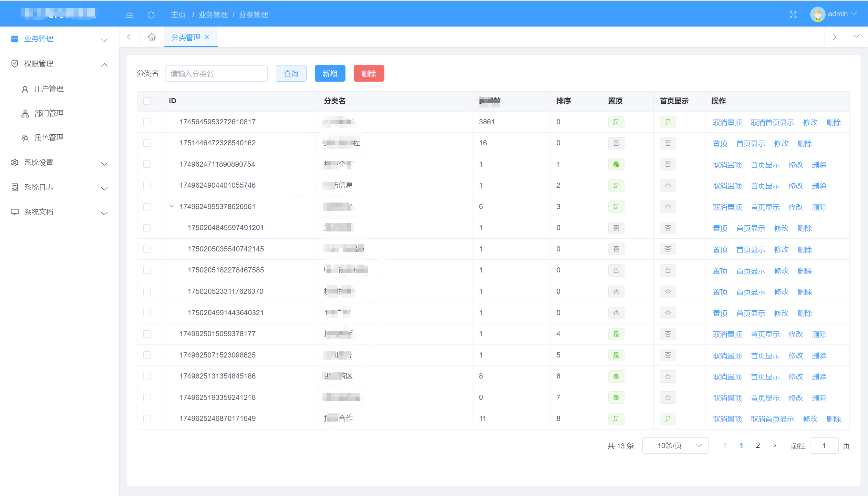Click 置顶 for row 1751446472328540162
Viewport: 868px width, 496px height.
click(x=720, y=144)
